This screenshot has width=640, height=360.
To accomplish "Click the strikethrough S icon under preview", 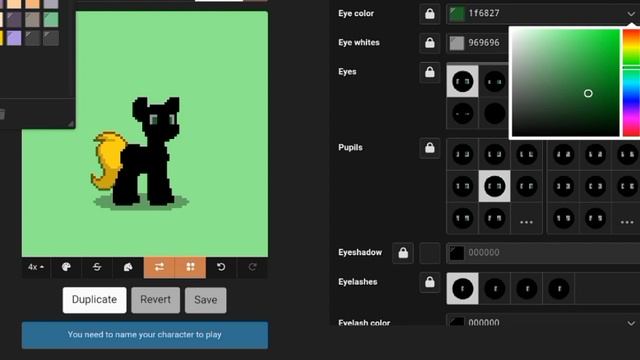I will coord(97,267).
